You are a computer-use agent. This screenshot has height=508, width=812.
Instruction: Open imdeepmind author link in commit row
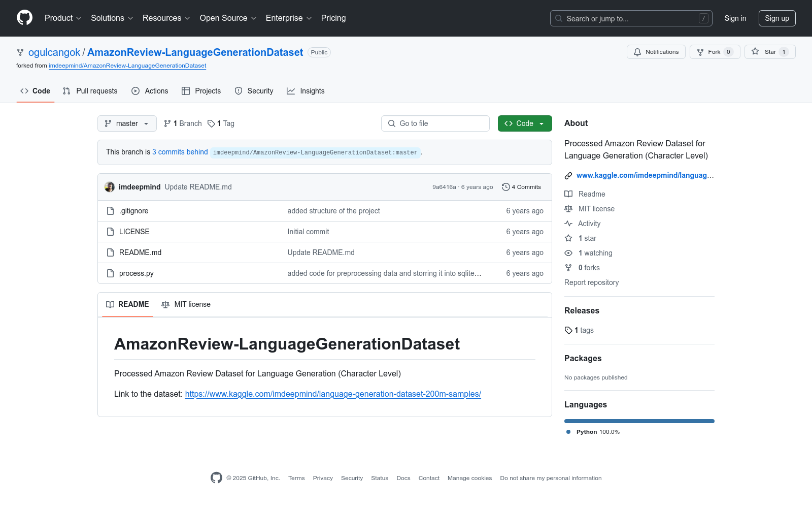[140, 187]
